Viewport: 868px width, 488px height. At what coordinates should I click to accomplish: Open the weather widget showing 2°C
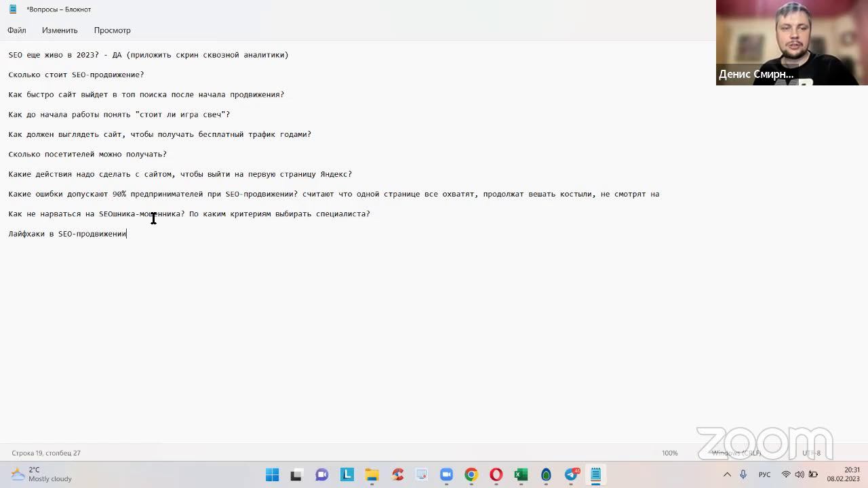pos(41,474)
